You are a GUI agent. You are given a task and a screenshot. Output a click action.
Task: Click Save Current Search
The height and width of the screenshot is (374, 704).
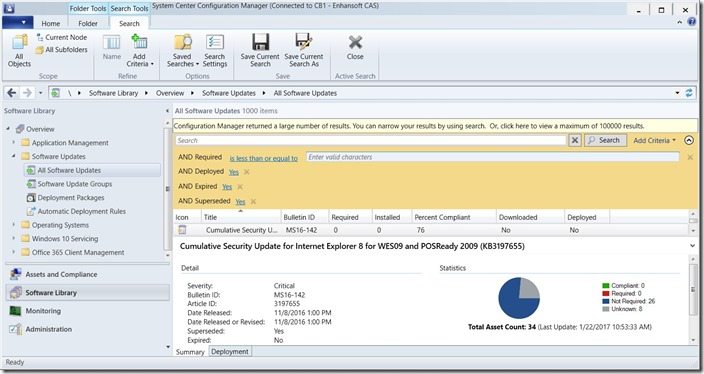(260, 51)
